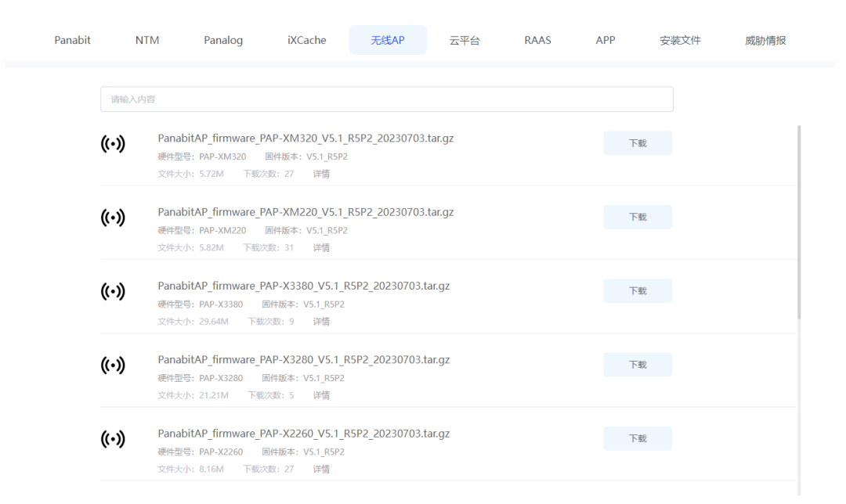Download the PAP-X3380 firmware
This screenshot has height=504, width=846.
[x=638, y=291]
